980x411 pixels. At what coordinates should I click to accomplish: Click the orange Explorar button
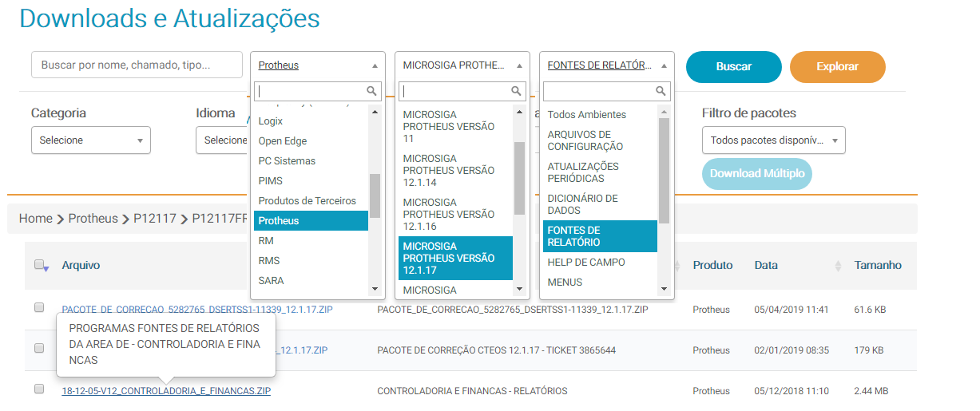[x=837, y=67]
